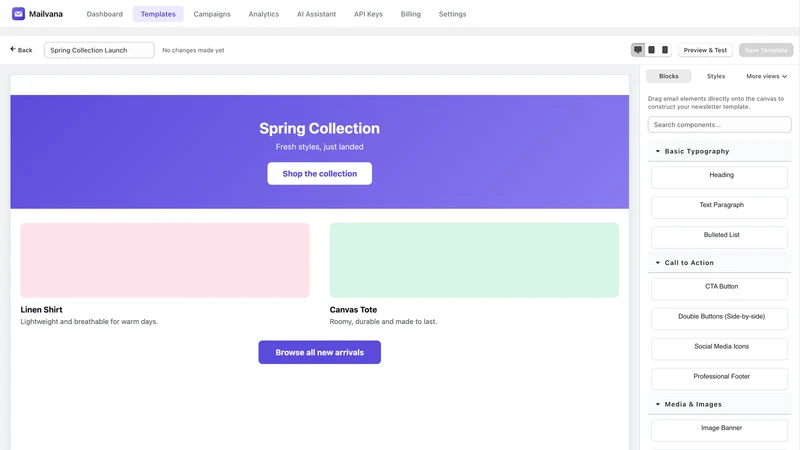Select the Heading block

(x=719, y=177)
